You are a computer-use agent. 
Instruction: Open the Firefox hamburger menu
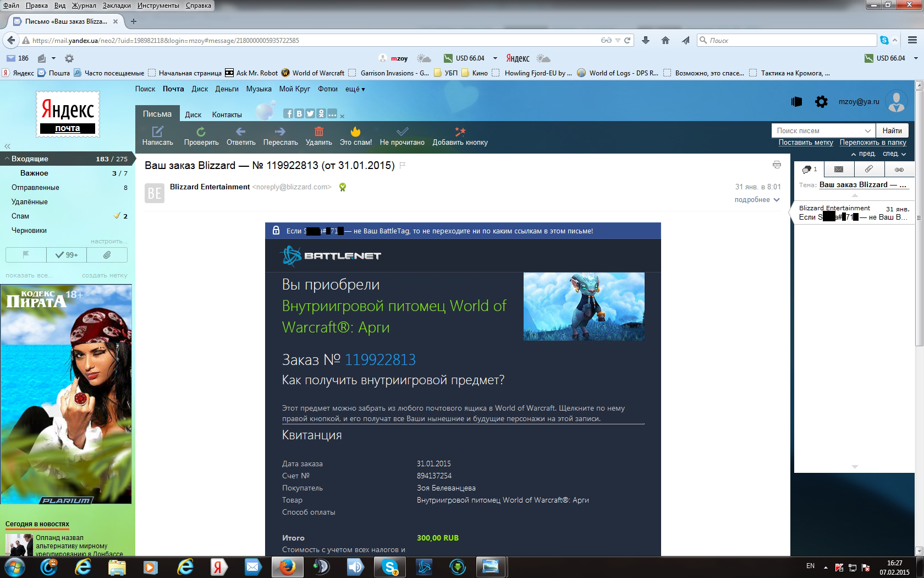(x=912, y=40)
